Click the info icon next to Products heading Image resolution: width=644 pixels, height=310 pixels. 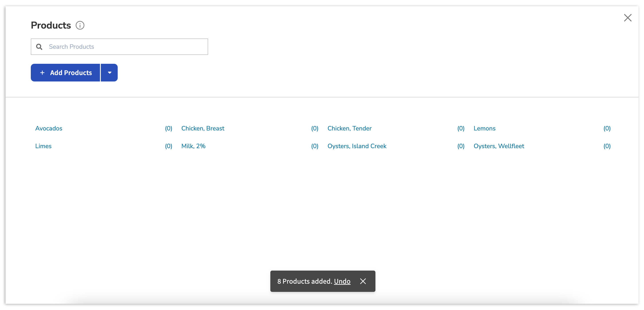pos(80,25)
